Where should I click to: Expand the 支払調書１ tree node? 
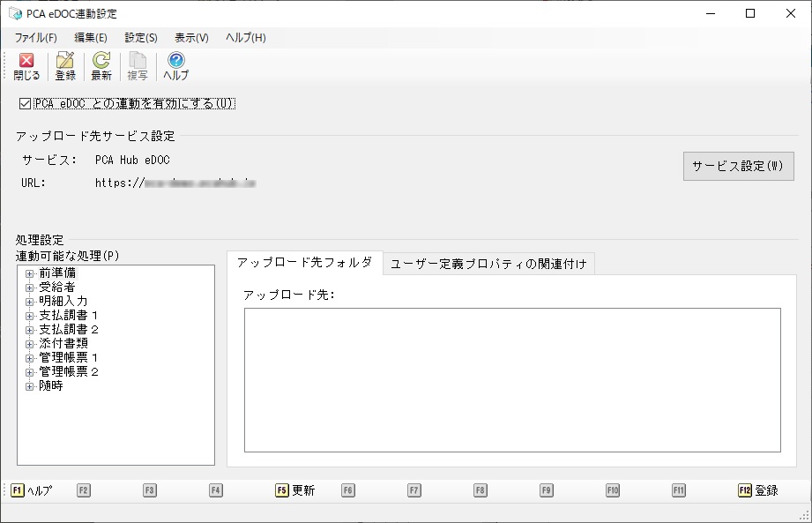[30, 316]
